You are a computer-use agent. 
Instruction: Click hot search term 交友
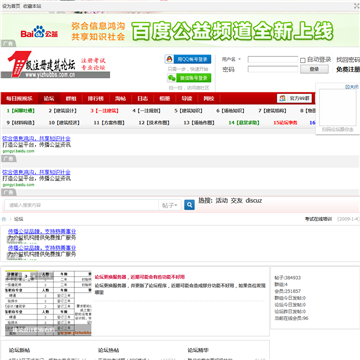tap(237, 201)
